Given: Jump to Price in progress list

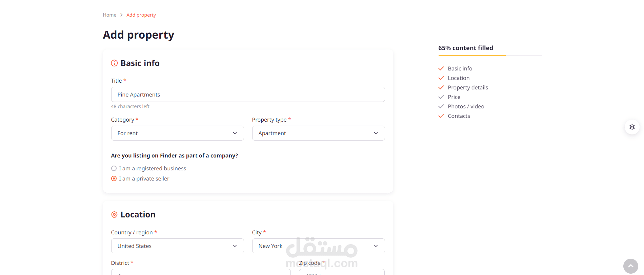Looking at the screenshot, I should coord(454,97).
